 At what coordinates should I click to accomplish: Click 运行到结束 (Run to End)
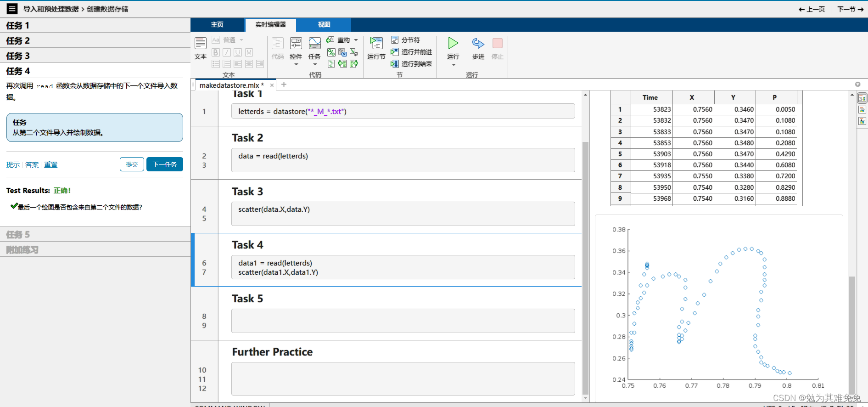coord(411,64)
